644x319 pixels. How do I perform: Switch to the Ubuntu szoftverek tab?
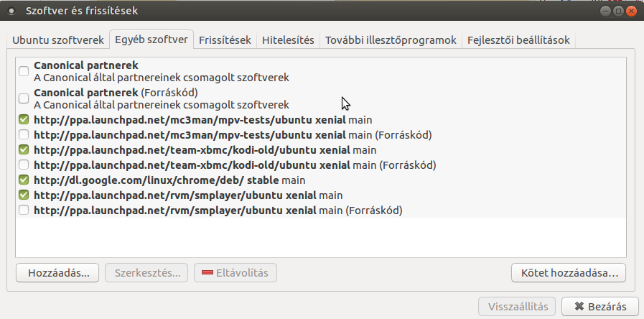tap(58, 40)
